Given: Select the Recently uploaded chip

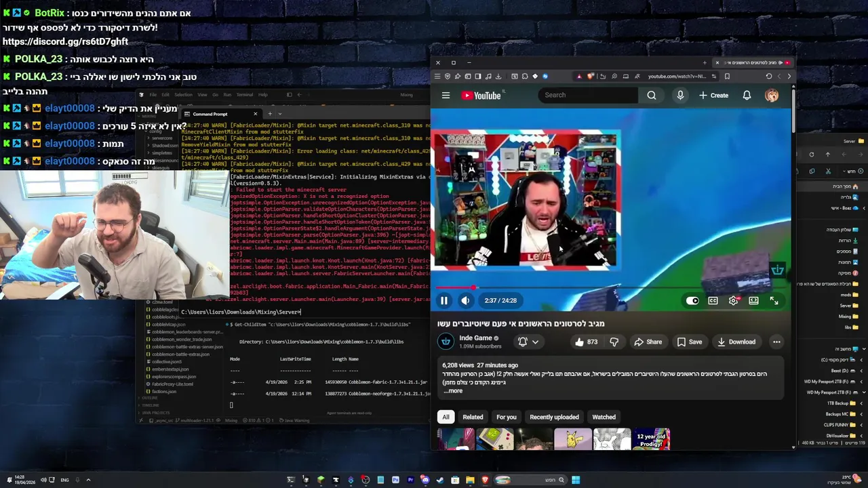Looking at the screenshot, I should pos(554,417).
